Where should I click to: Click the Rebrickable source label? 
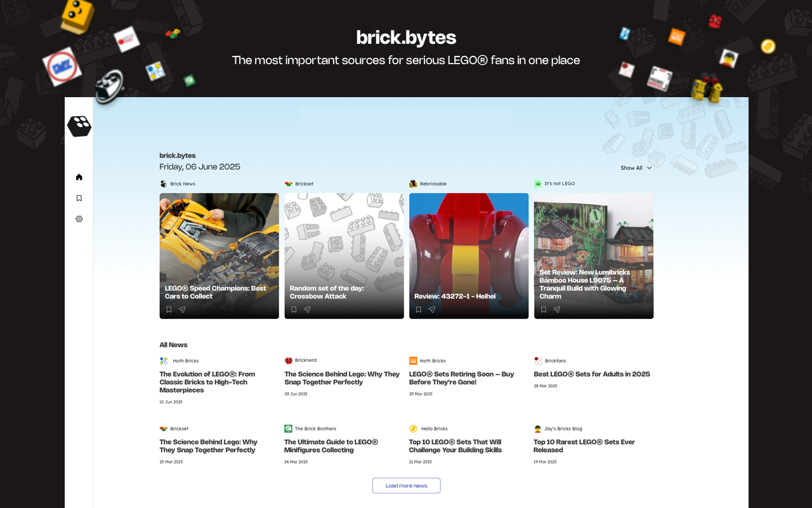point(433,184)
